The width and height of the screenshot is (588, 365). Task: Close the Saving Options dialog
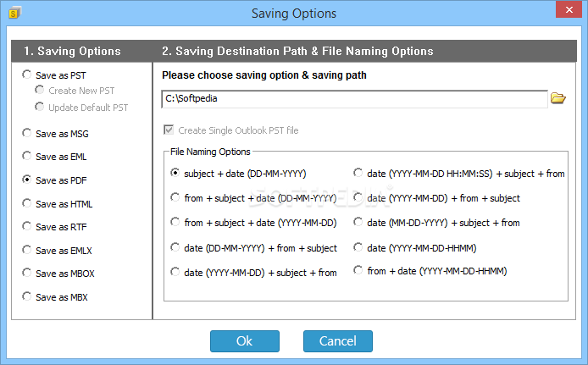click(x=569, y=9)
